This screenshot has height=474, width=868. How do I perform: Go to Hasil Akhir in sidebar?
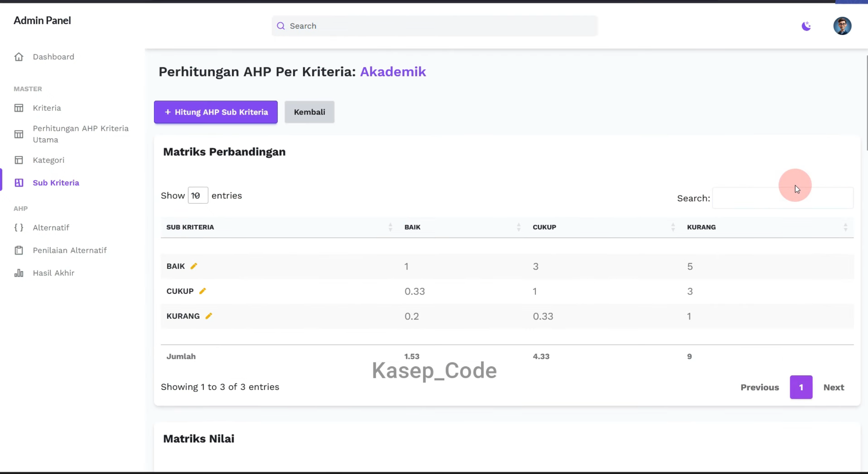point(54,273)
